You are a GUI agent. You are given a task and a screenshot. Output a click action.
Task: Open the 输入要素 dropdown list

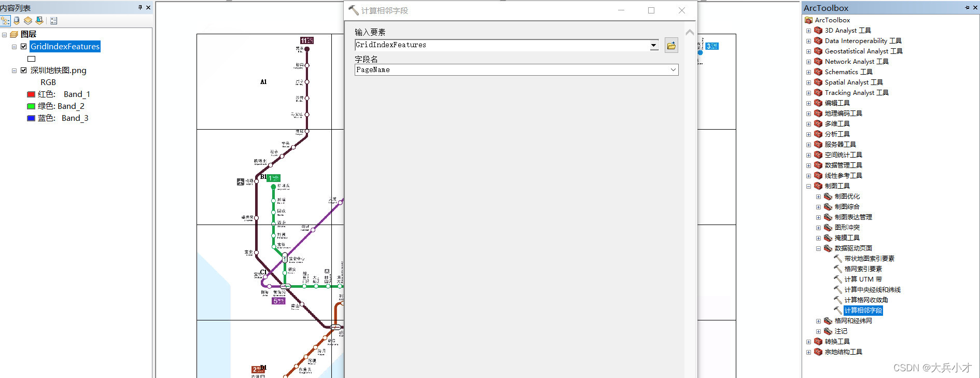click(x=653, y=45)
